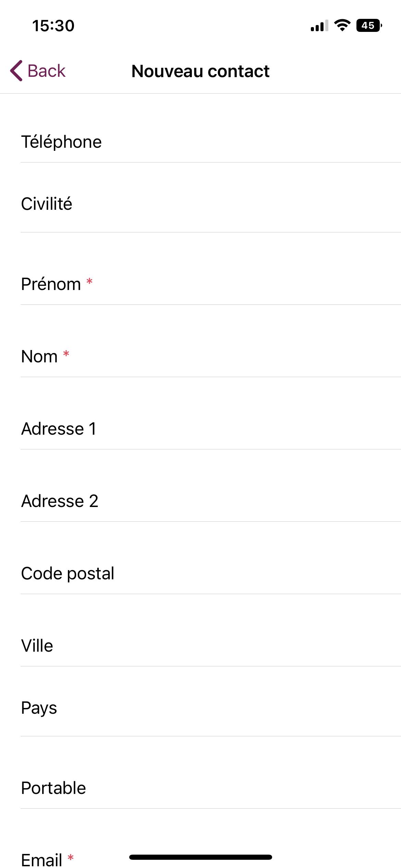The height and width of the screenshot is (868, 401).
Task: Tap the home indicator bar
Action: tap(200, 857)
